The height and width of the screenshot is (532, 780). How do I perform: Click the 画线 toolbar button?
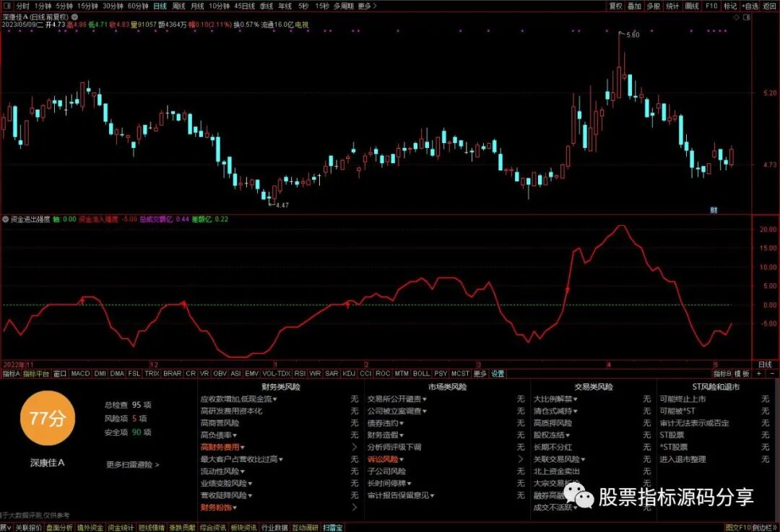click(692, 6)
